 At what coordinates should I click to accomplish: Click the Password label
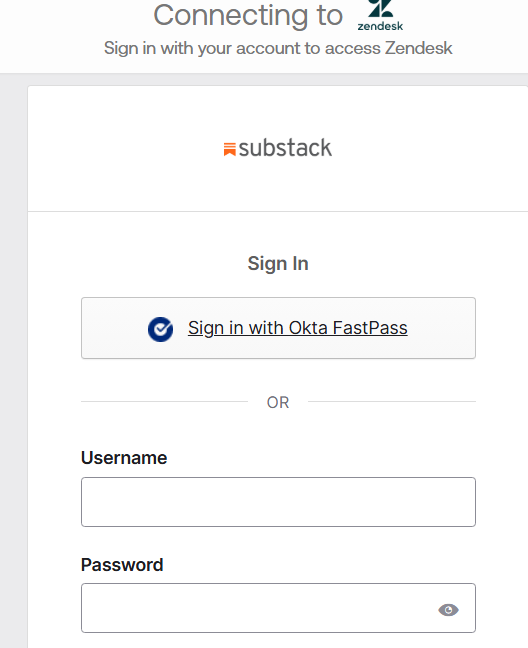coord(122,565)
